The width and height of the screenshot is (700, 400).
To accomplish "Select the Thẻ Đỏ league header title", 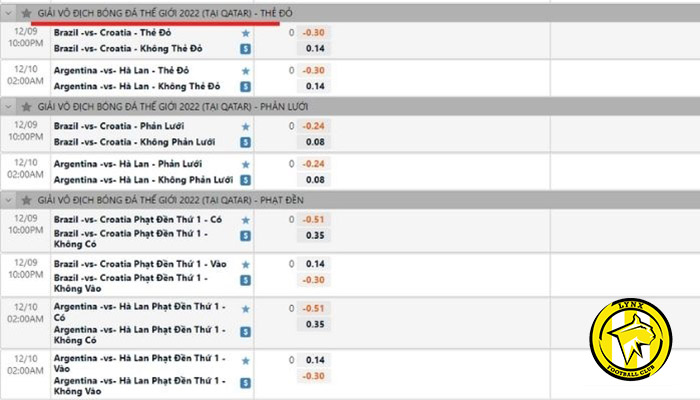I will click(x=165, y=13).
